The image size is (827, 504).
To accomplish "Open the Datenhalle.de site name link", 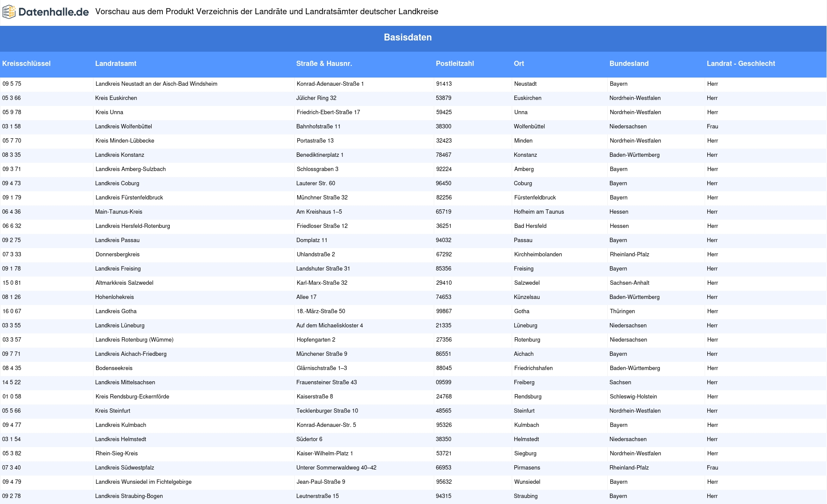I will (x=53, y=12).
